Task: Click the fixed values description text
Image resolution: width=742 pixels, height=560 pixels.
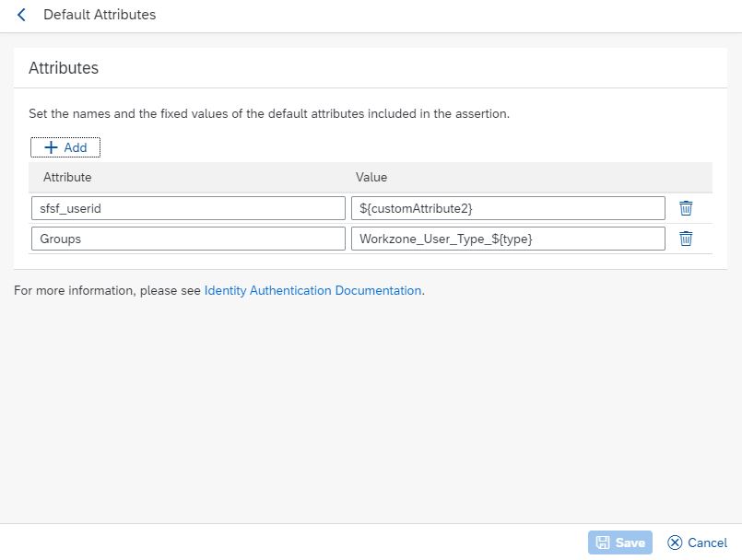Action: [x=269, y=114]
